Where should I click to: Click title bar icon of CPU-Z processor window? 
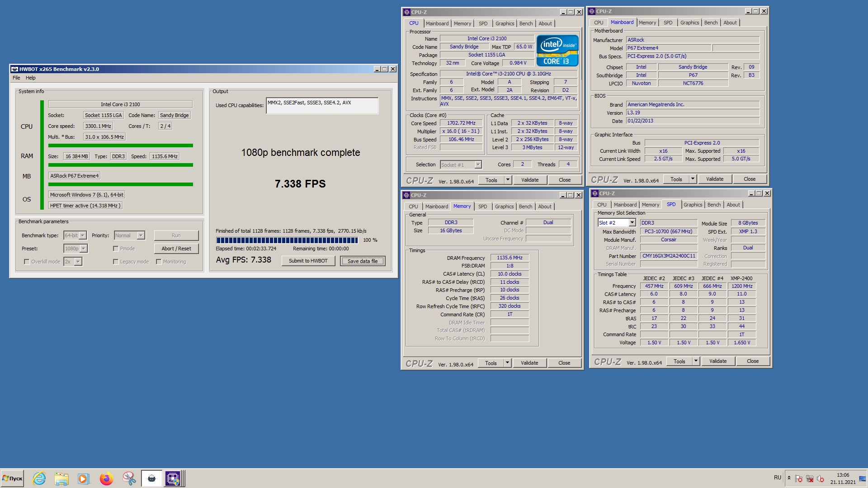click(x=406, y=12)
